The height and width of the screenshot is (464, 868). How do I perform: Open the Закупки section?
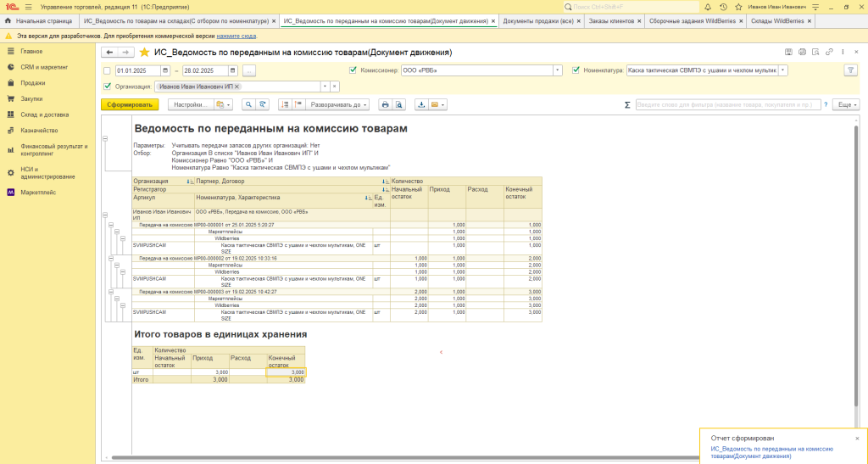coord(31,98)
